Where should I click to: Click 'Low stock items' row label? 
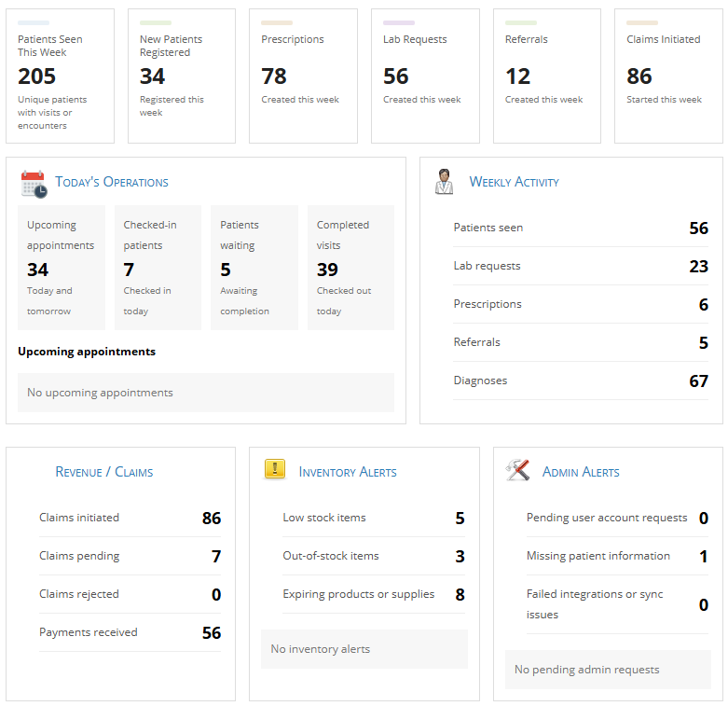coord(324,518)
